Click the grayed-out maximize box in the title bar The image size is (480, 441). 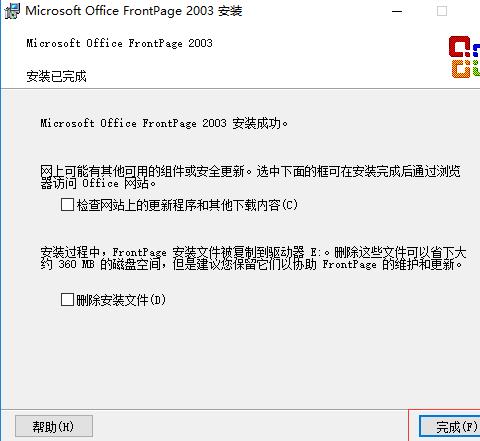pyautogui.click(x=442, y=11)
